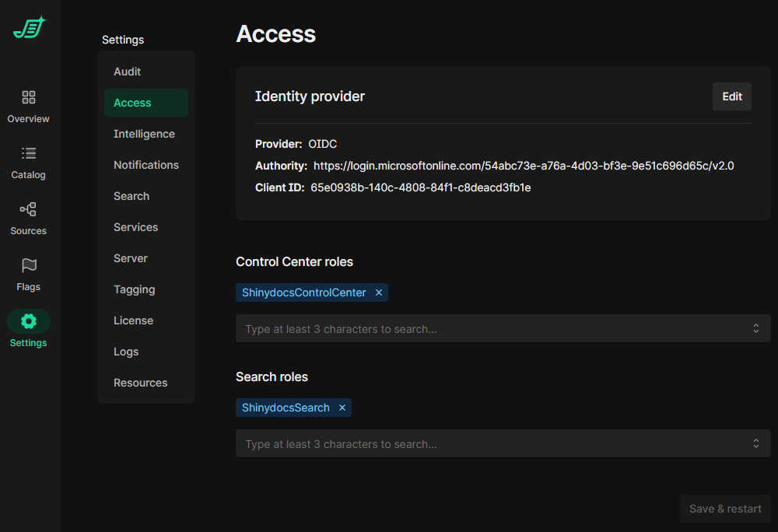This screenshot has width=778, height=532.
Task: Remove the ShinydocsSearch role tag
Action: (342, 408)
